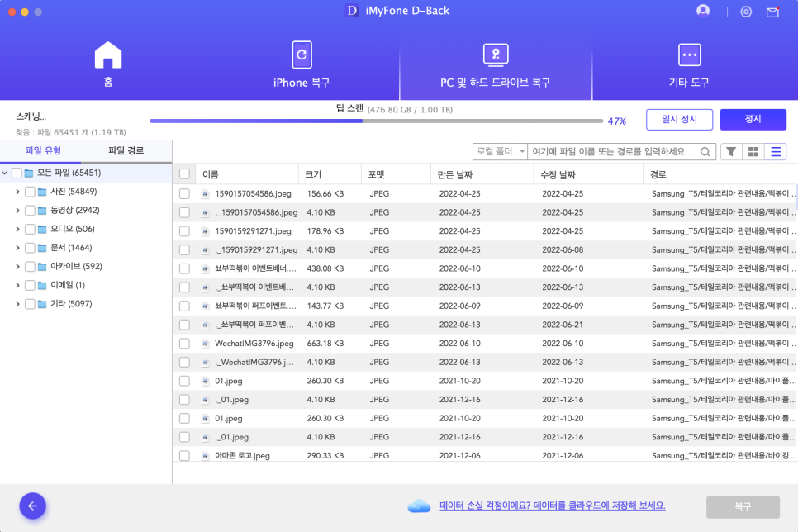This screenshot has height=532, width=798.
Task: Tick checkbox for 1590157054586.jpeg 156.66 KB row
Action: pyautogui.click(x=184, y=194)
